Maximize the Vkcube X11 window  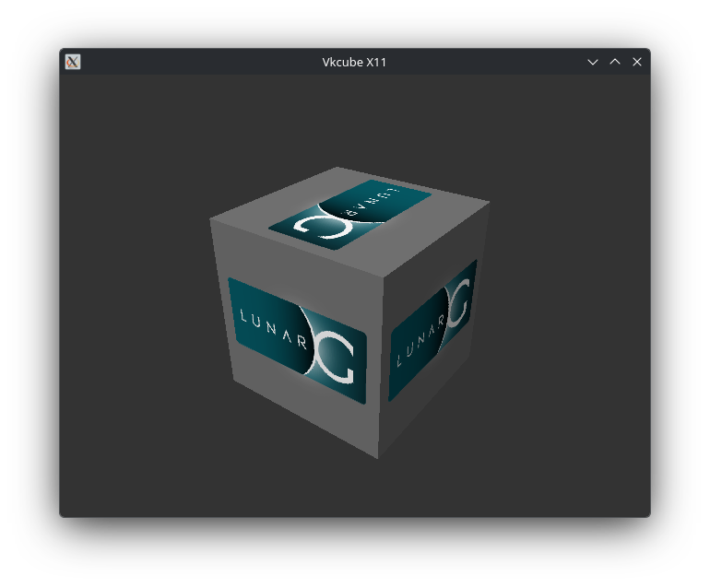click(x=615, y=62)
